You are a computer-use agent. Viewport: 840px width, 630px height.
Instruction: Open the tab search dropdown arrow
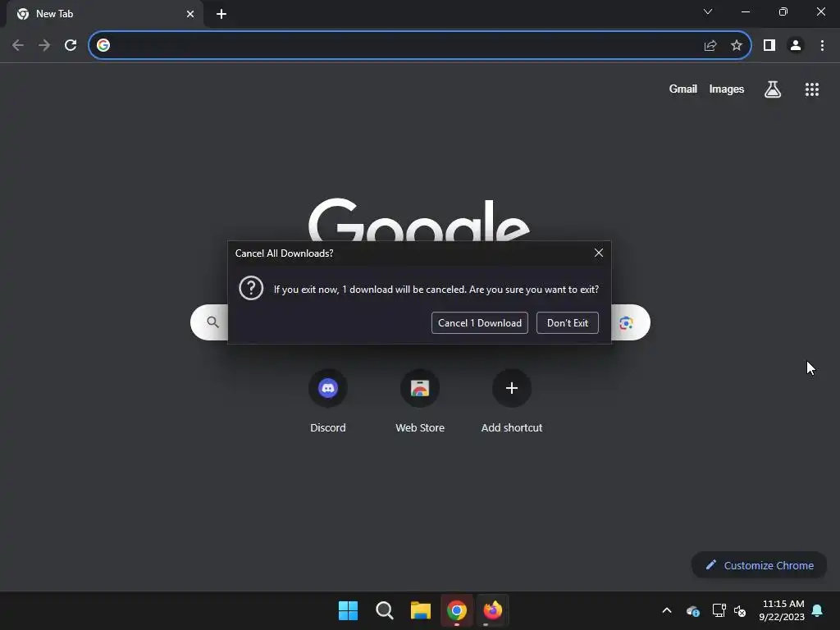708,11
